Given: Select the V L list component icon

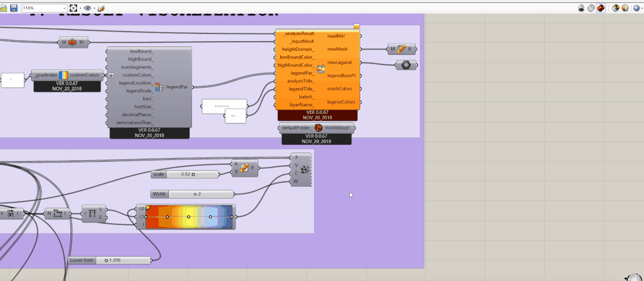Looking at the screenshot, I should click(x=11, y=214).
